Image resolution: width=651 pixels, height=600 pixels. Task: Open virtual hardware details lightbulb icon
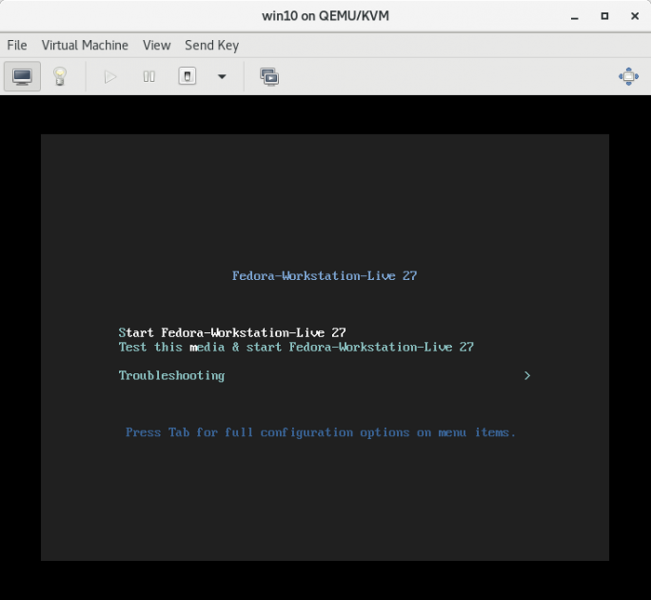pyautogui.click(x=59, y=76)
